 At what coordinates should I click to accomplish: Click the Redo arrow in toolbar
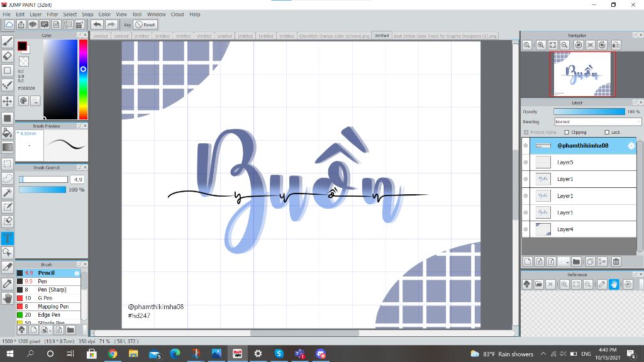(x=111, y=25)
